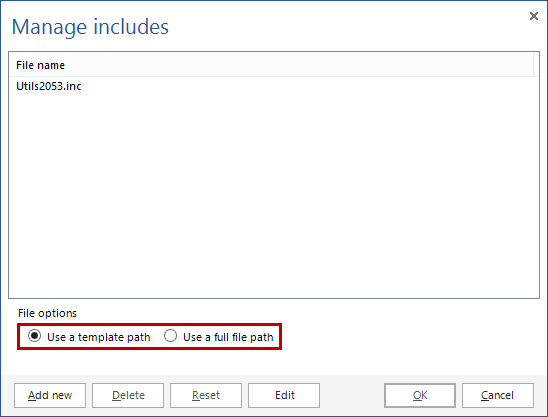Reset the includes list
The width and height of the screenshot is (548, 417).
click(206, 395)
